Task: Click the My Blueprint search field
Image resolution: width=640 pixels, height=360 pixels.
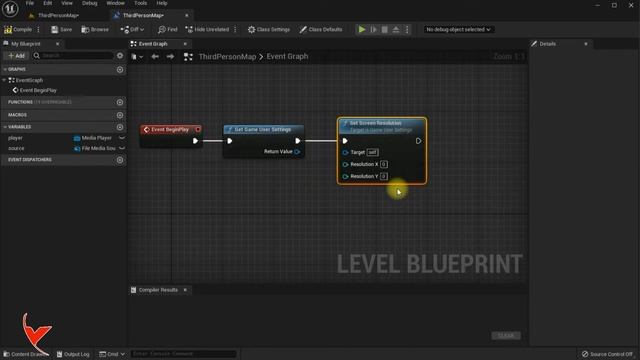Action: 73,56
